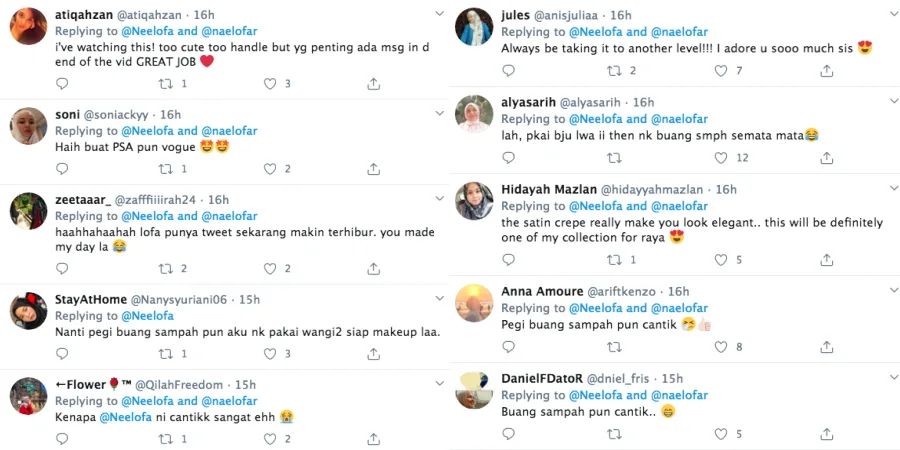Share alyasarih's tweet
Screen dimensions: 900x450
[x=826, y=158]
